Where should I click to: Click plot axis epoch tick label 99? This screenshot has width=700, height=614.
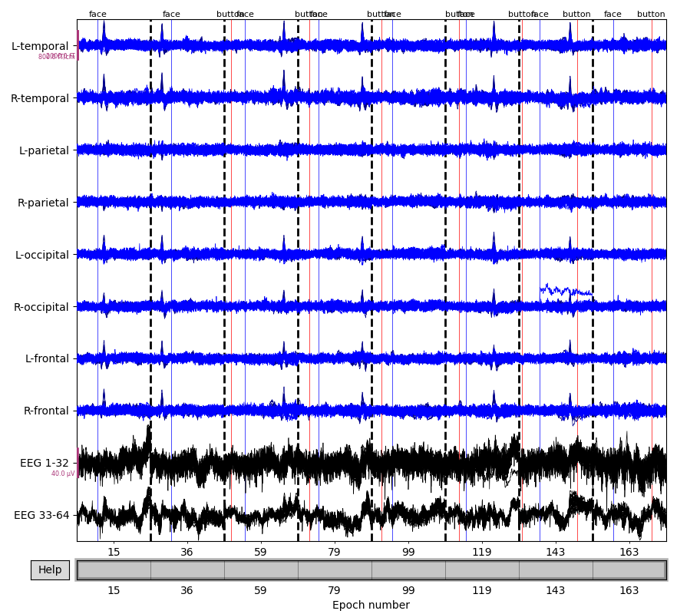point(408,552)
